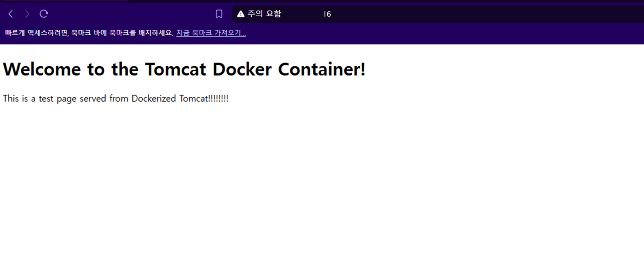Click the browser forward arrow

27,14
